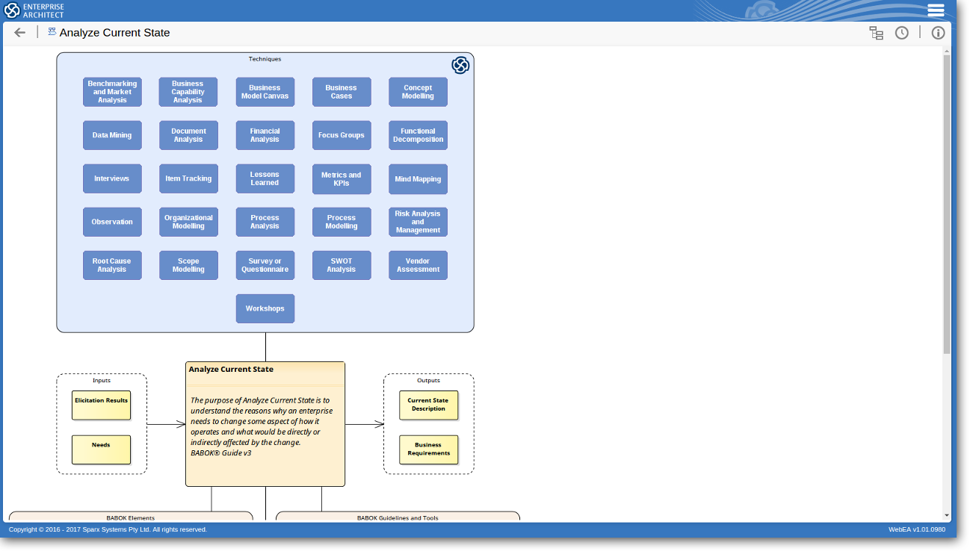Screen dimensions: 979x560
Task: Click the diagram icon beside the title
Action: [x=52, y=32]
